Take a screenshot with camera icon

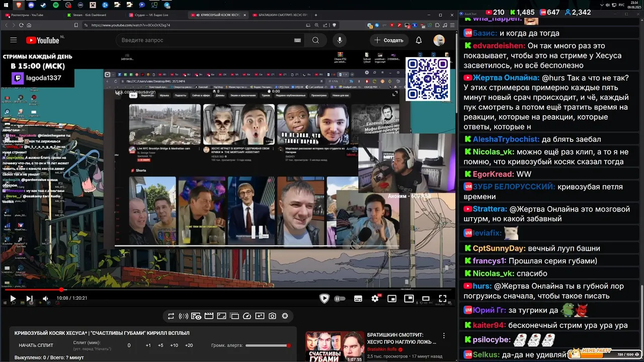point(272,316)
